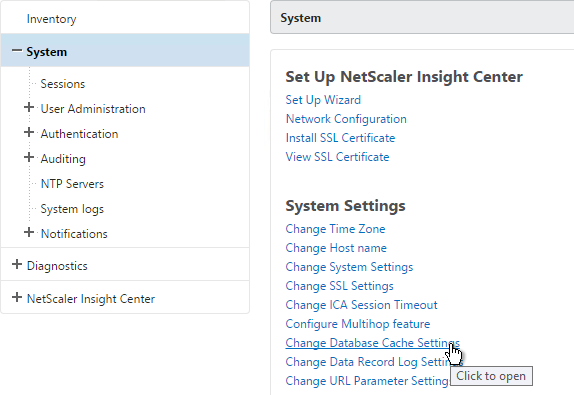Expand User Administration plus icon
This screenshot has height=395, width=574.
[29, 107]
